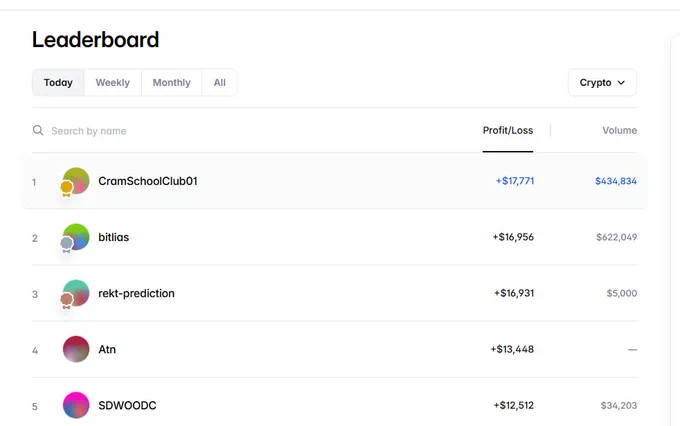680x426 pixels.
Task: Click the search magnifier icon
Action: coord(38,130)
